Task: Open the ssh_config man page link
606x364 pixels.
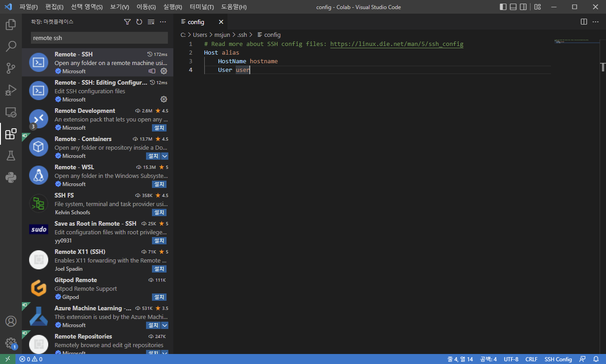Action: tap(397, 44)
